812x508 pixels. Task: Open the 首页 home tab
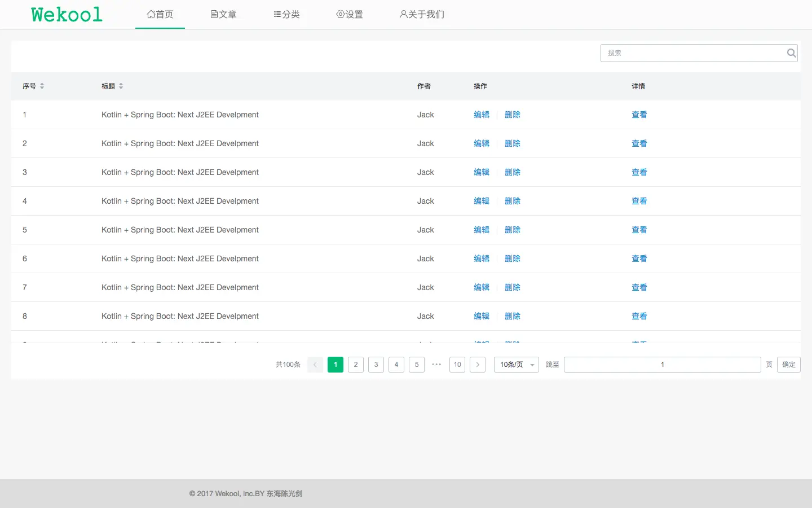coord(160,14)
